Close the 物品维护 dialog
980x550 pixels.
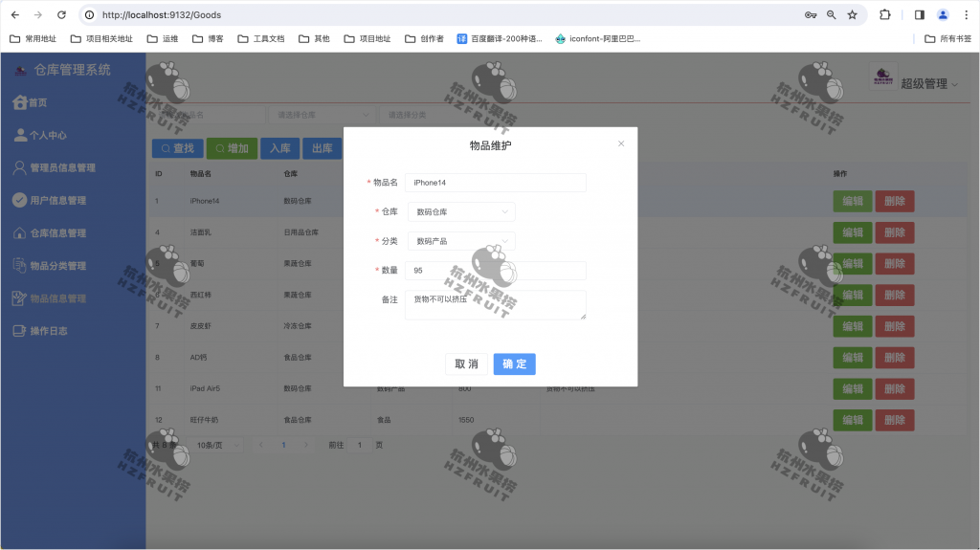621,143
